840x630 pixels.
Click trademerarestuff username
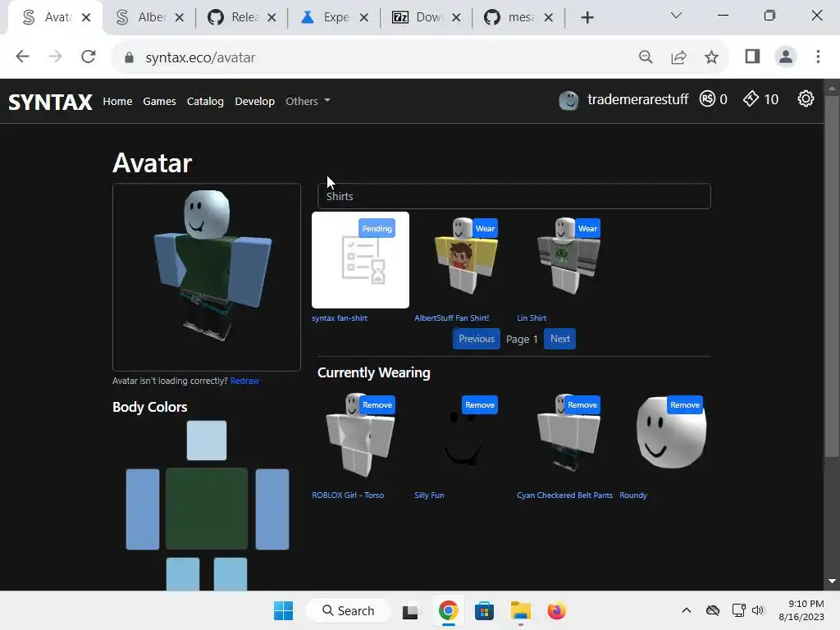tap(637, 99)
